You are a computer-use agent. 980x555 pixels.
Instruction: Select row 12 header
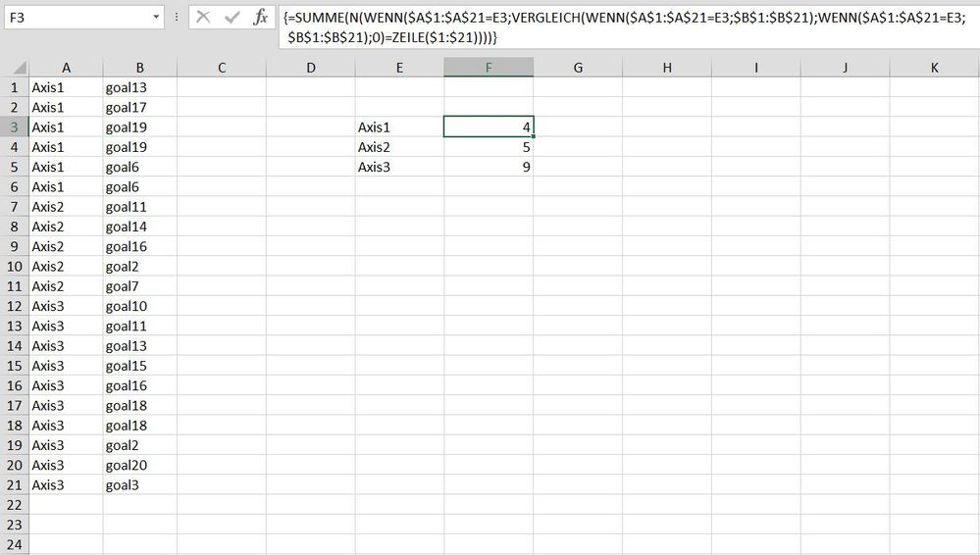15,306
